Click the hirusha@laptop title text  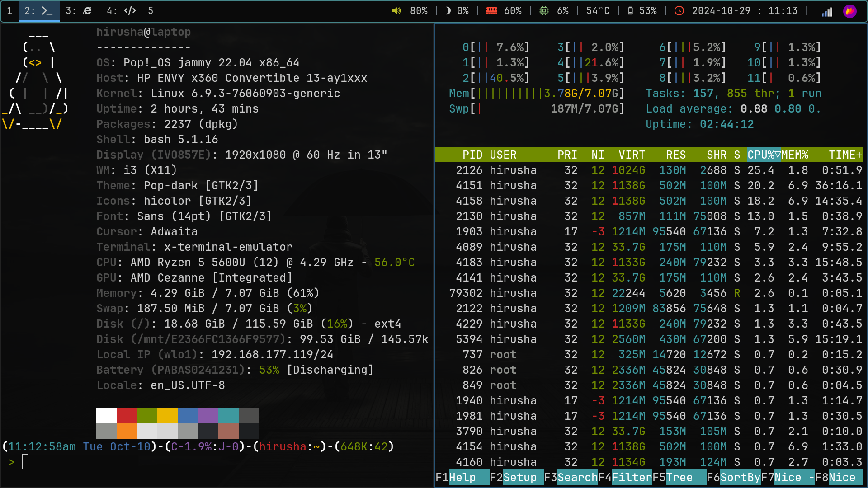coord(143,32)
